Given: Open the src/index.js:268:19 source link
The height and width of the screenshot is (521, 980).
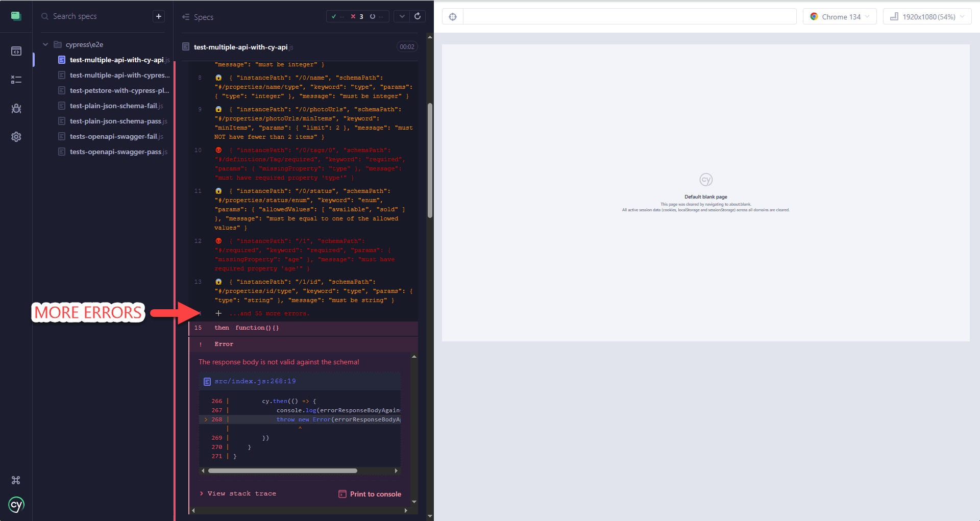Looking at the screenshot, I should 255,381.
